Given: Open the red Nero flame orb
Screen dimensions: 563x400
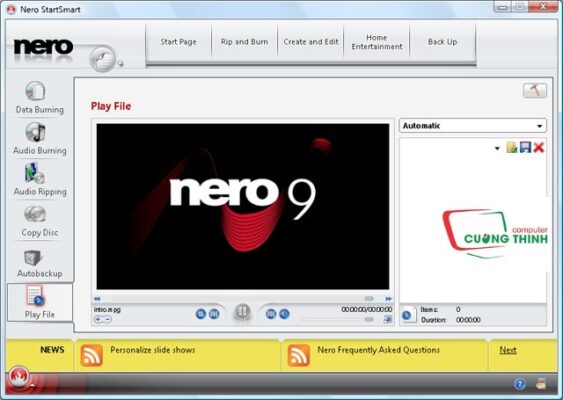Looking at the screenshot, I should pos(19,376).
